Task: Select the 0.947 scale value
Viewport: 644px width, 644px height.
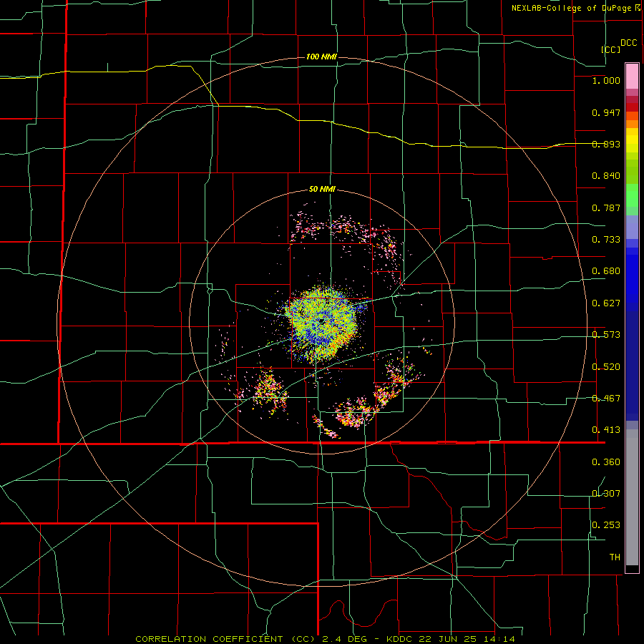Action: point(606,112)
